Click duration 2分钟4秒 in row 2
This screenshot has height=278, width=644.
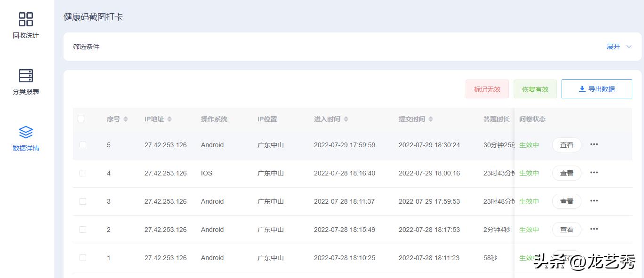(497, 230)
